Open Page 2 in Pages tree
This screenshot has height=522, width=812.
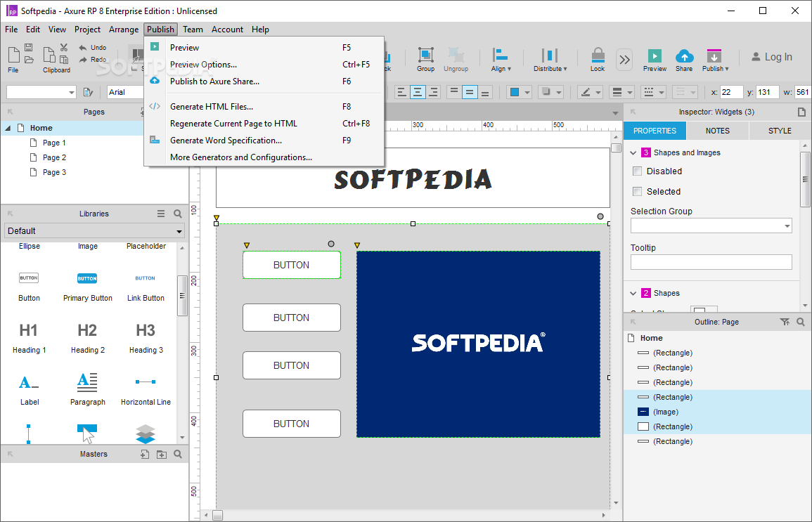point(54,157)
